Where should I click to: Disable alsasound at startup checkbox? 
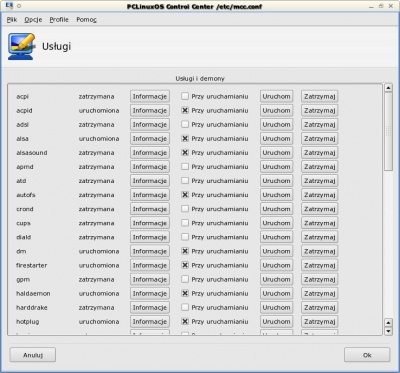185,153
